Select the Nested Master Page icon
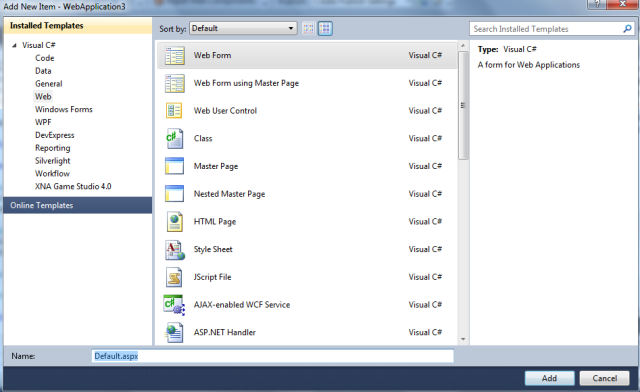 point(174,194)
